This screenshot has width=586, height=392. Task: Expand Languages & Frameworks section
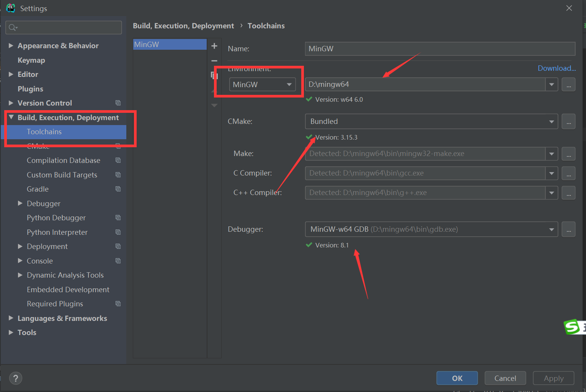[x=11, y=318]
